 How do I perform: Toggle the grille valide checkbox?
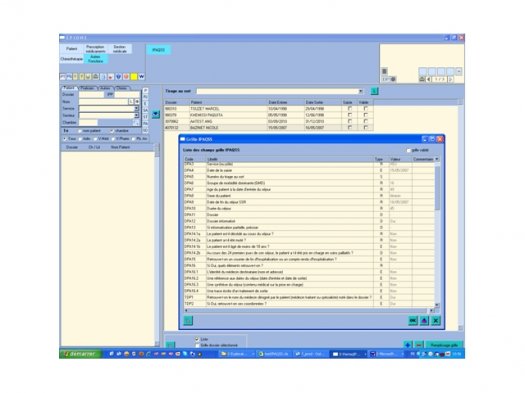pos(408,150)
